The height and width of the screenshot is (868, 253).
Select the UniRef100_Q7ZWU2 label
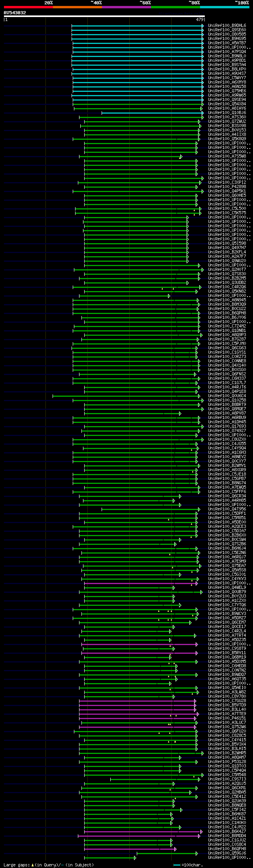tap(227, 121)
